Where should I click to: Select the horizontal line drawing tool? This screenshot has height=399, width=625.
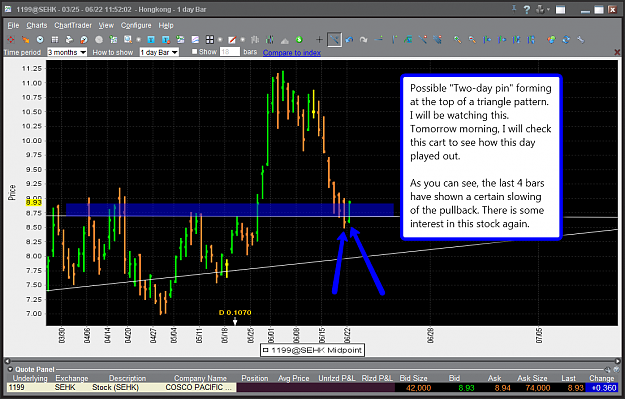point(379,39)
